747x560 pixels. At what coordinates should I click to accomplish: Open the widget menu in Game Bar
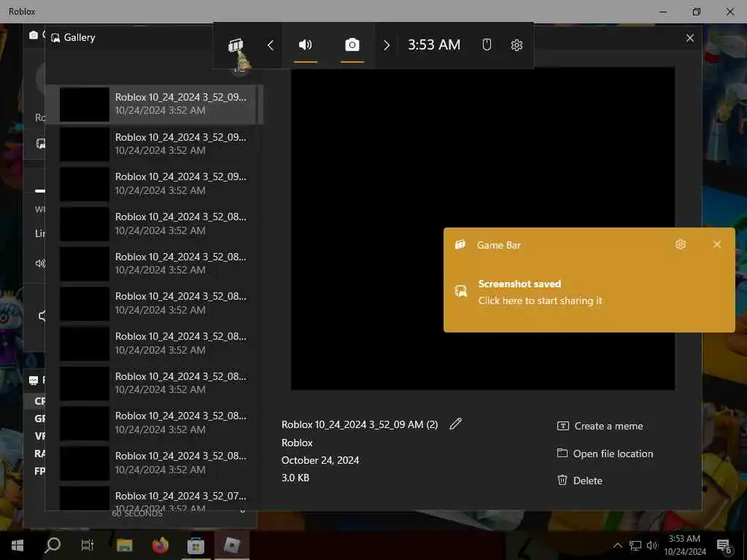click(236, 45)
